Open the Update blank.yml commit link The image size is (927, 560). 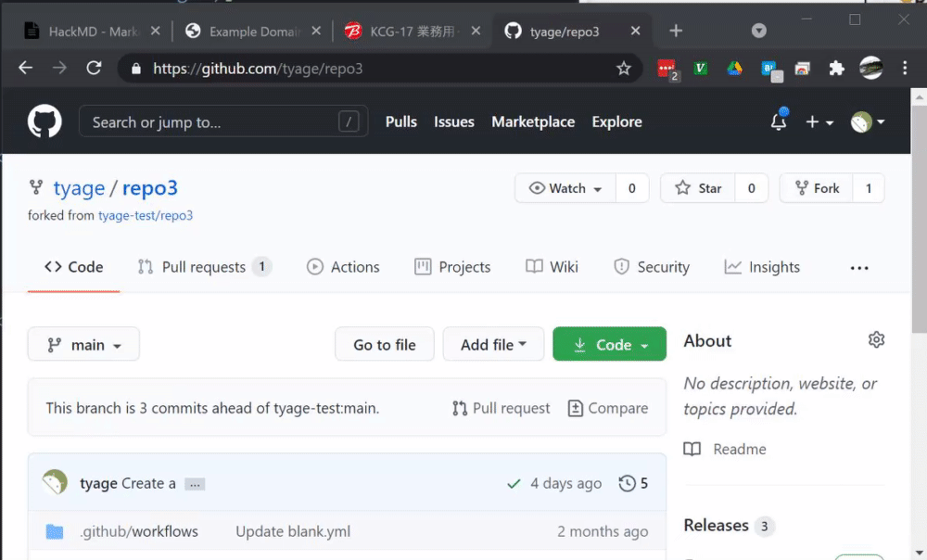coord(293,531)
